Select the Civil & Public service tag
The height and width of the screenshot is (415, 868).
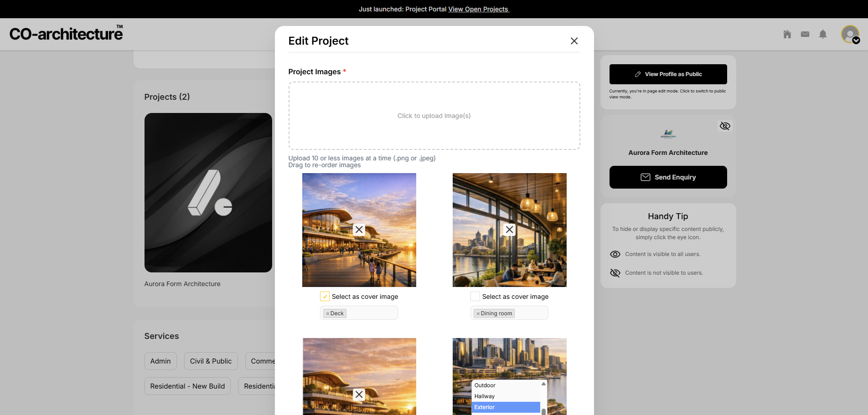[x=211, y=361]
